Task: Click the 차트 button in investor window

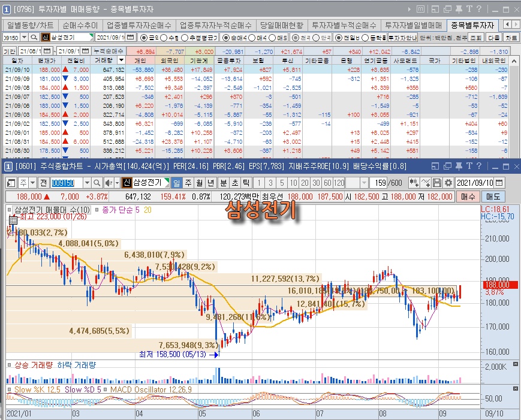Action: point(511,38)
